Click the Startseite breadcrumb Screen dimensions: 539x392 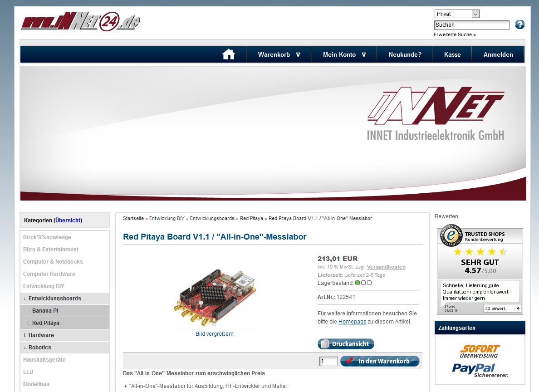click(x=133, y=218)
